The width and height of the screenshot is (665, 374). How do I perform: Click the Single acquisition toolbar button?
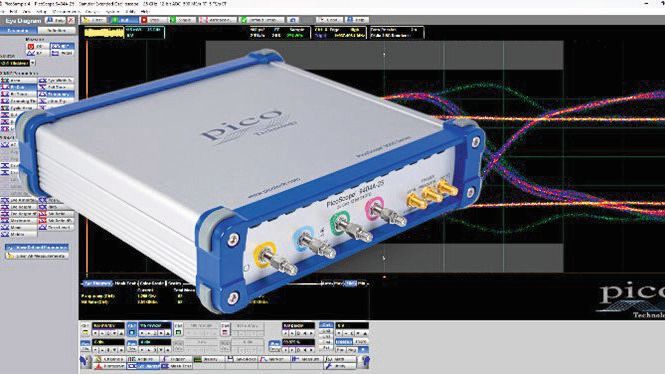click(x=182, y=20)
